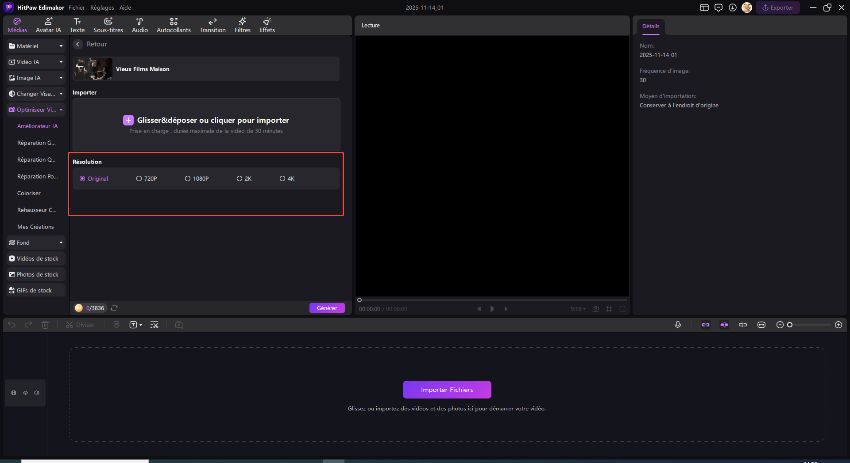Screen dimensions: 850x463
Task: Click the Vieux Films Maison thumbnail
Action: coord(93,69)
